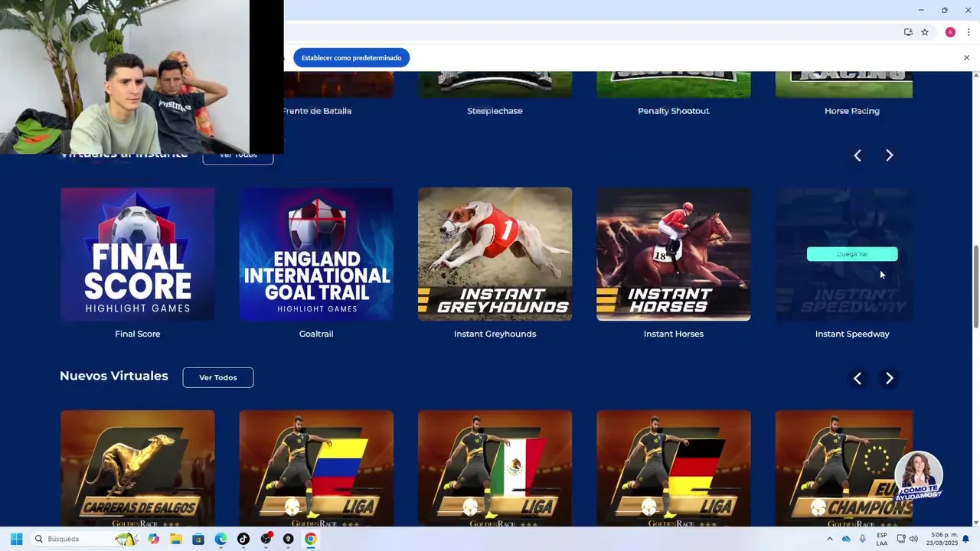Click Establecer como predeterminado button

pyautogui.click(x=351, y=57)
